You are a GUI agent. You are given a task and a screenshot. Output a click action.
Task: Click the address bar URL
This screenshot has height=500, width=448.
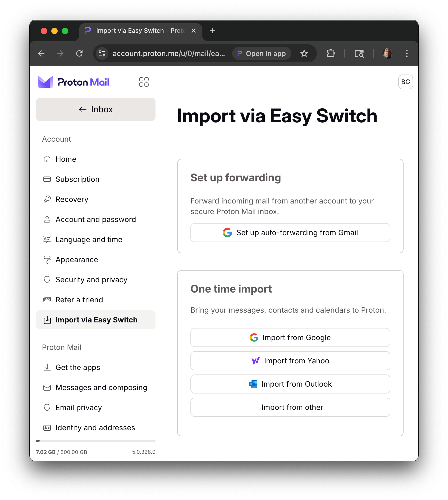tap(169, 54)
